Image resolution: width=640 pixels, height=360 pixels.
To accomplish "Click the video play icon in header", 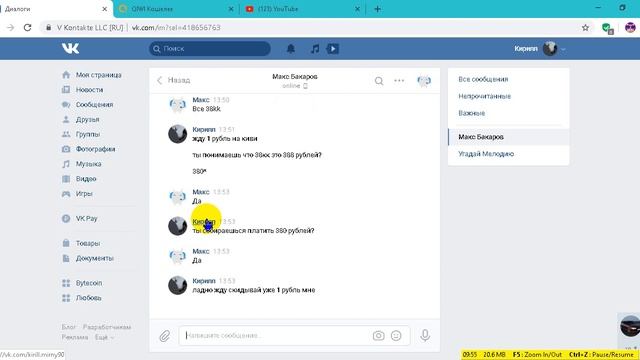I will [333, 49].
